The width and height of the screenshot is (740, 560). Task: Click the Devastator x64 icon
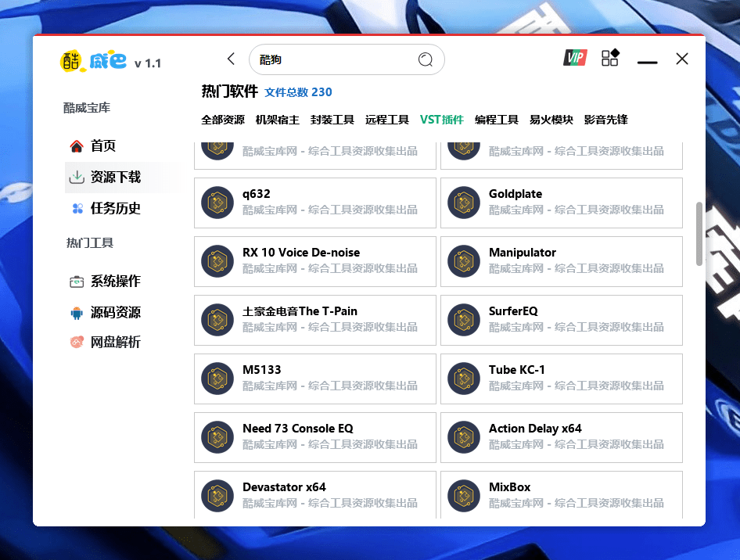coord(217,496)
